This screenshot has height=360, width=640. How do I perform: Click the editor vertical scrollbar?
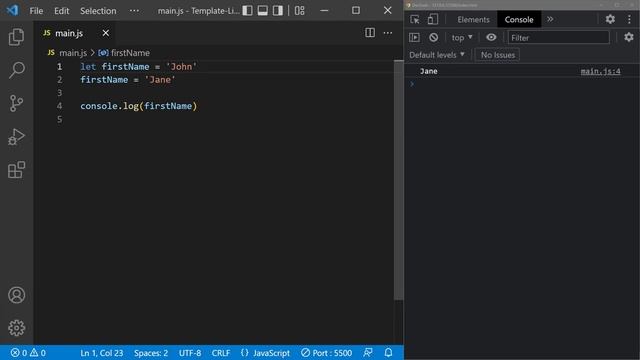click(398, 180)
